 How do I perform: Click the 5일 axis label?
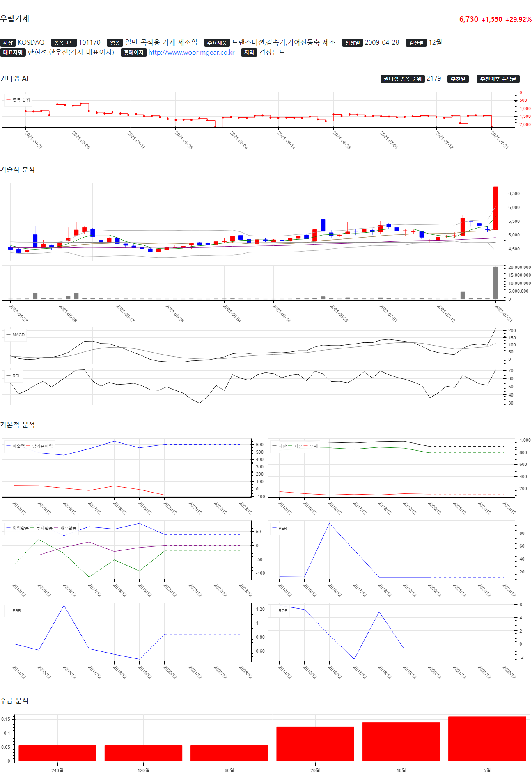coord(487,770)
